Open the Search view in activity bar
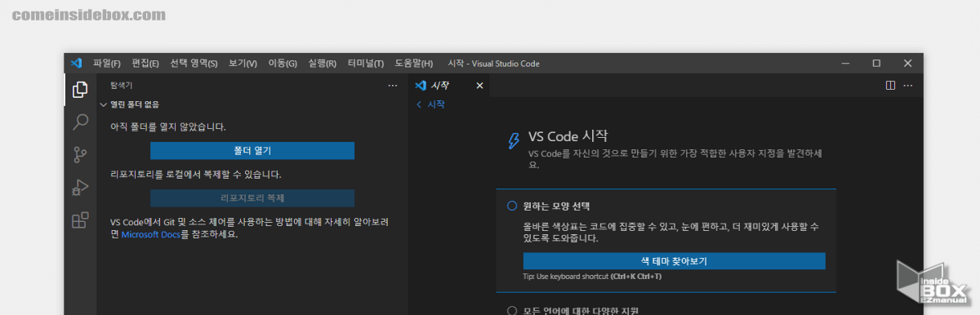 pos(80,122)
